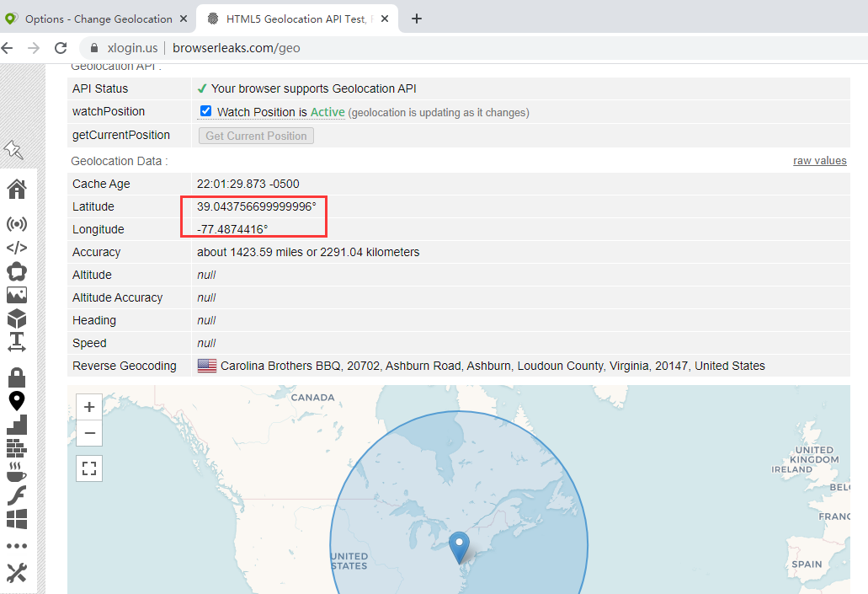Click the Active status link

pyautogui.click(x=327, y=112)
